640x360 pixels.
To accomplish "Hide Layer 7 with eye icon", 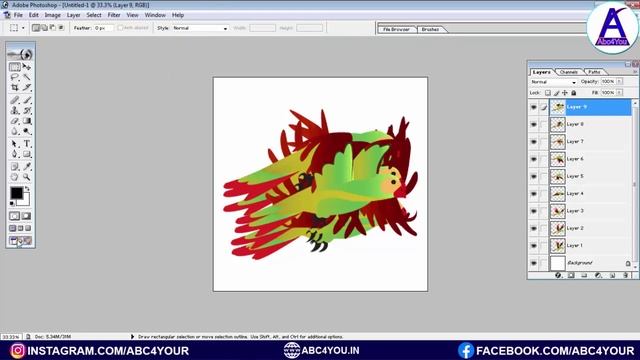I will (x=533, y=142).
